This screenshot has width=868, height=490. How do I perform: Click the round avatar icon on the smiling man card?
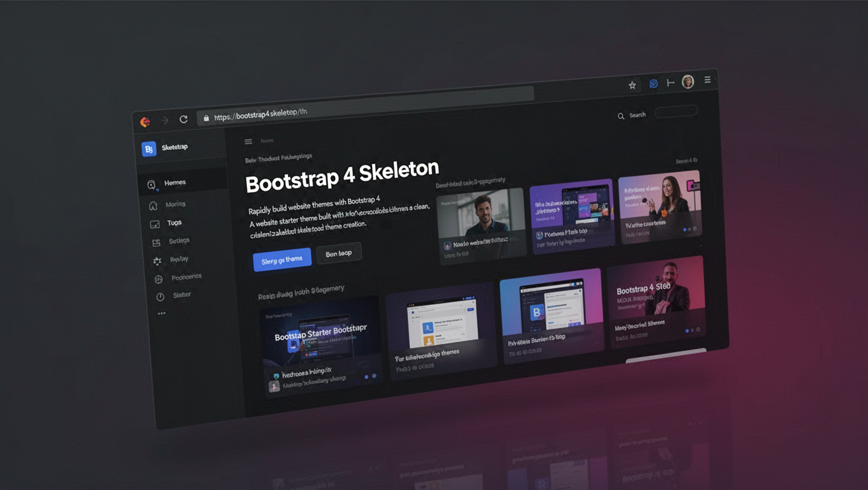point(447,246)
